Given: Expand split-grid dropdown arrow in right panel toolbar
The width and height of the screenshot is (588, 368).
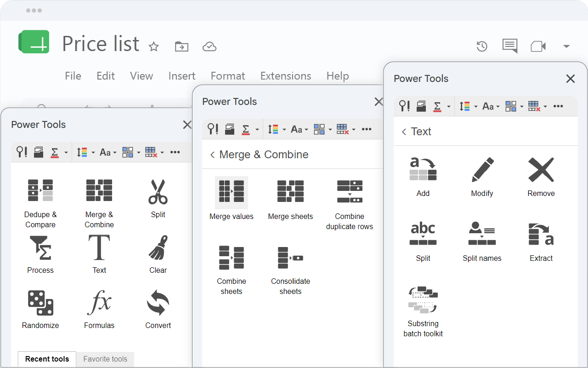Looking at the screenshot, I should point(522,107).
